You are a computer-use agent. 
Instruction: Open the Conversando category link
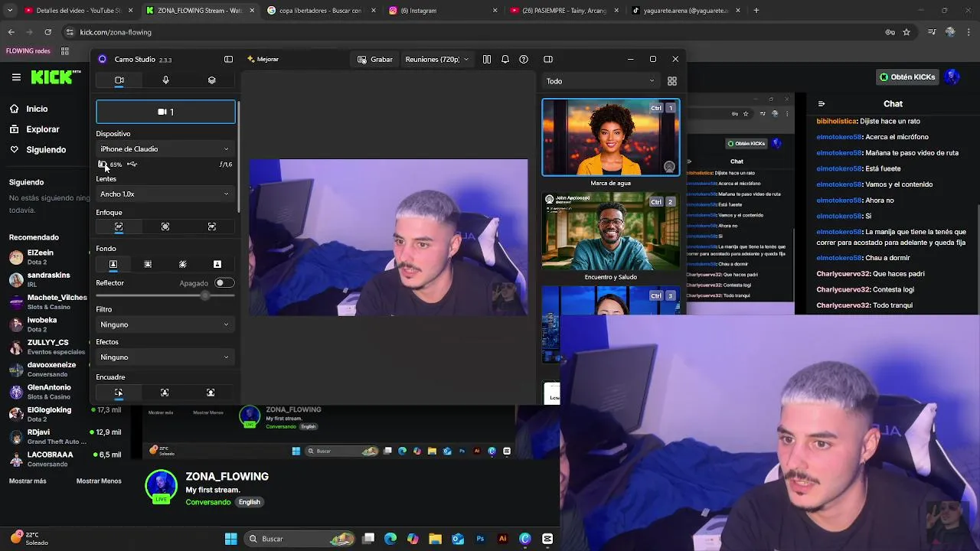pos(208,502)
